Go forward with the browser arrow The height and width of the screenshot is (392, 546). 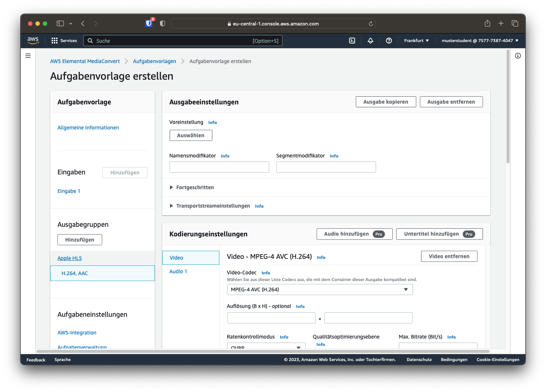96,23
